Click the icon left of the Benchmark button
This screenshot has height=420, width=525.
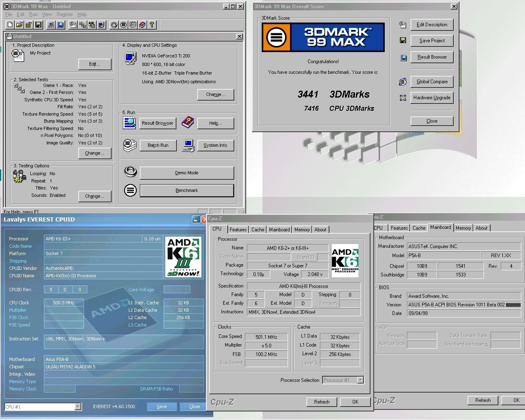tap(130, 190)
